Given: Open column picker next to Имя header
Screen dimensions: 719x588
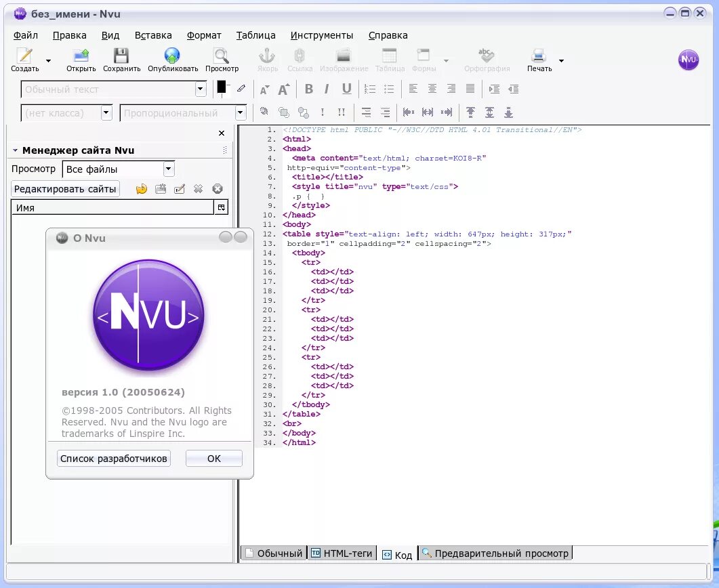Looking at the screenshot, I should point(222,207).
